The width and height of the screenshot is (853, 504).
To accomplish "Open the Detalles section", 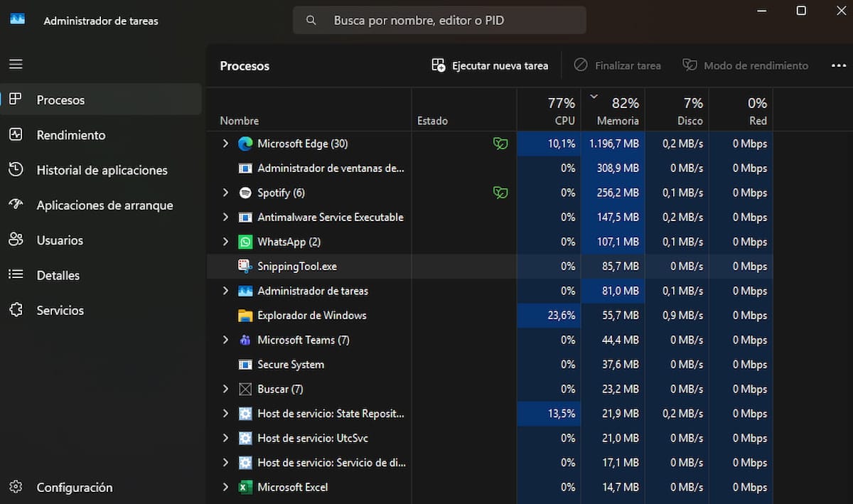I will (x=59, y=275).
